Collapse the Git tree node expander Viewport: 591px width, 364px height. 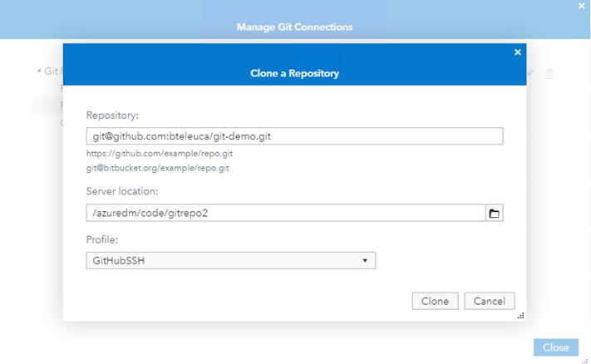39,71
